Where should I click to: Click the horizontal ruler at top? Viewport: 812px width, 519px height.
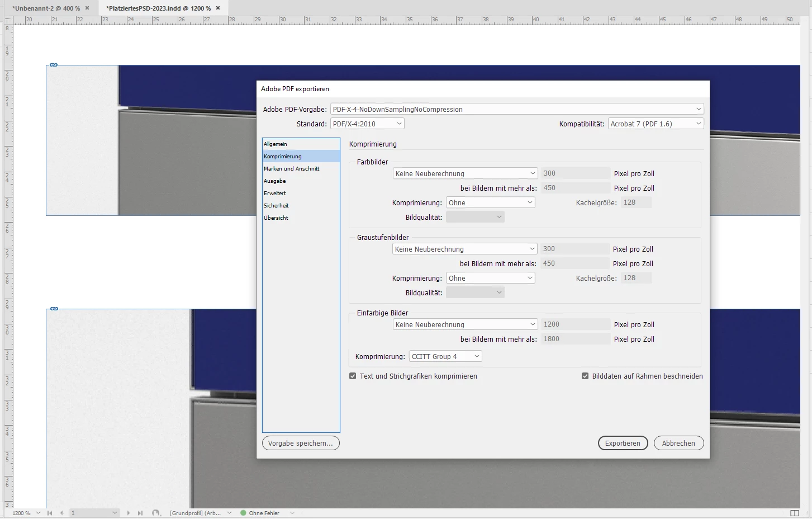(x=407, y=20)
